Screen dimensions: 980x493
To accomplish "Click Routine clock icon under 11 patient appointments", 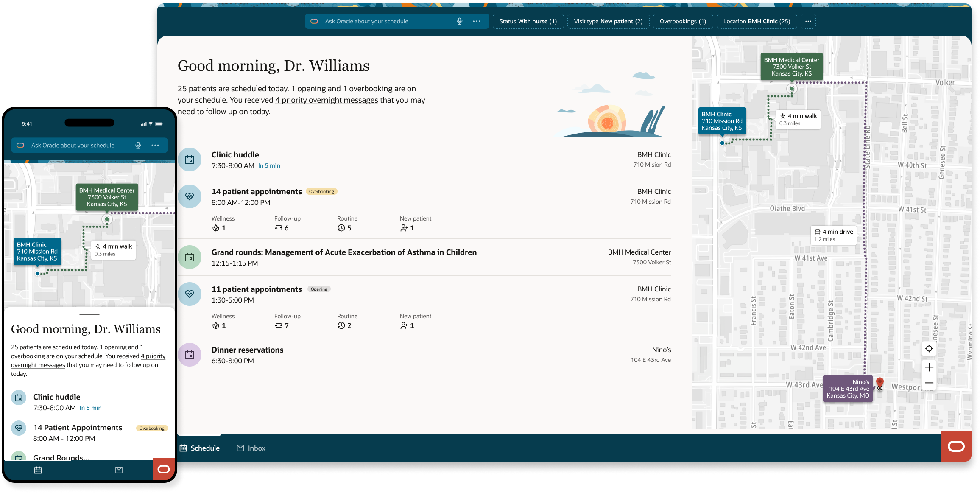I will coord(341,325).
